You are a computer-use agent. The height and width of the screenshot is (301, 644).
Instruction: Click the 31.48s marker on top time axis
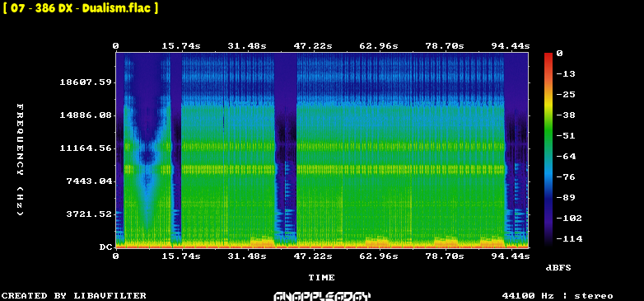[247, 46]
